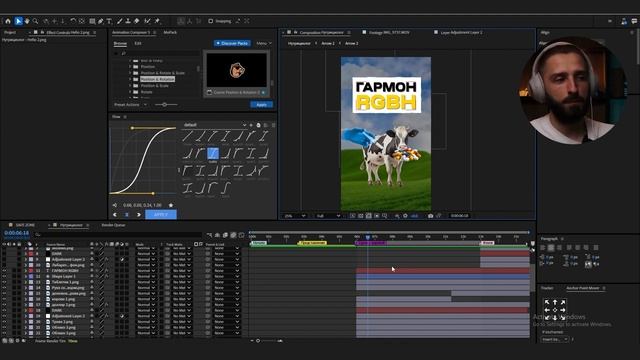Expand the Position & Rotate & Scale folder
The height and width of the screenshot is (360, 640).
point(130,73)
